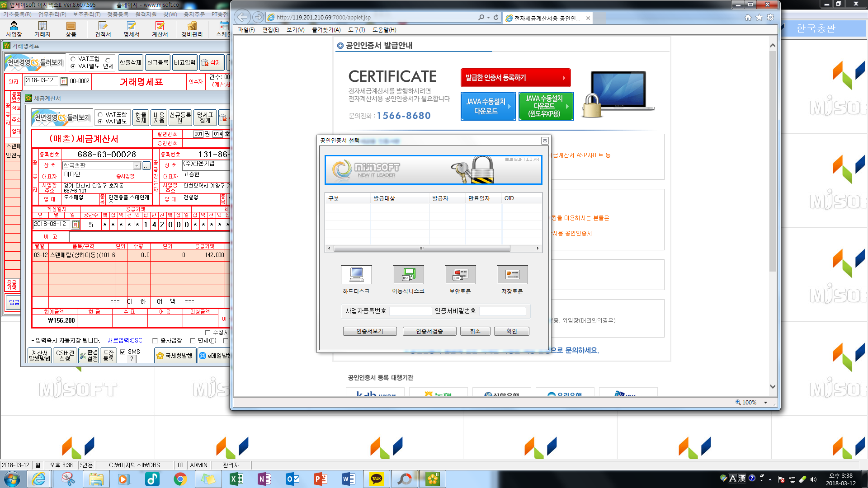This screenshot has width=868, height=488.
Task: Click the Windows Start button
Action: pyautogui.click(x=12, y=479)
